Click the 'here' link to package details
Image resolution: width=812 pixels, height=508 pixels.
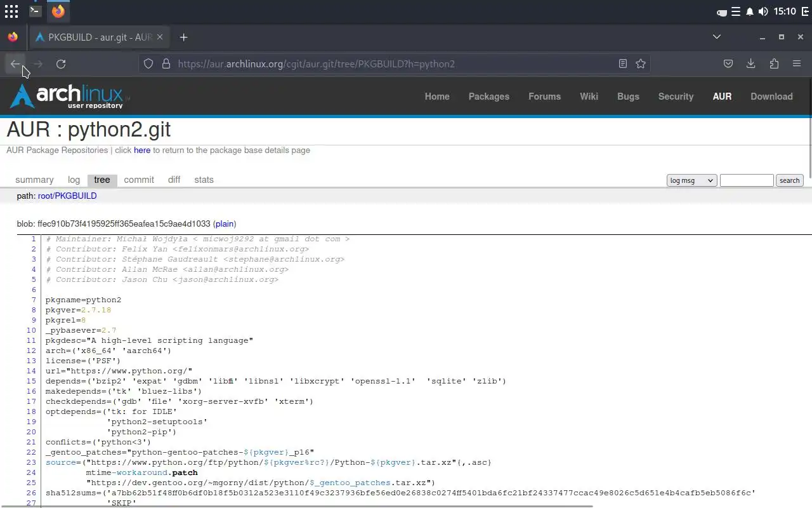142,150
